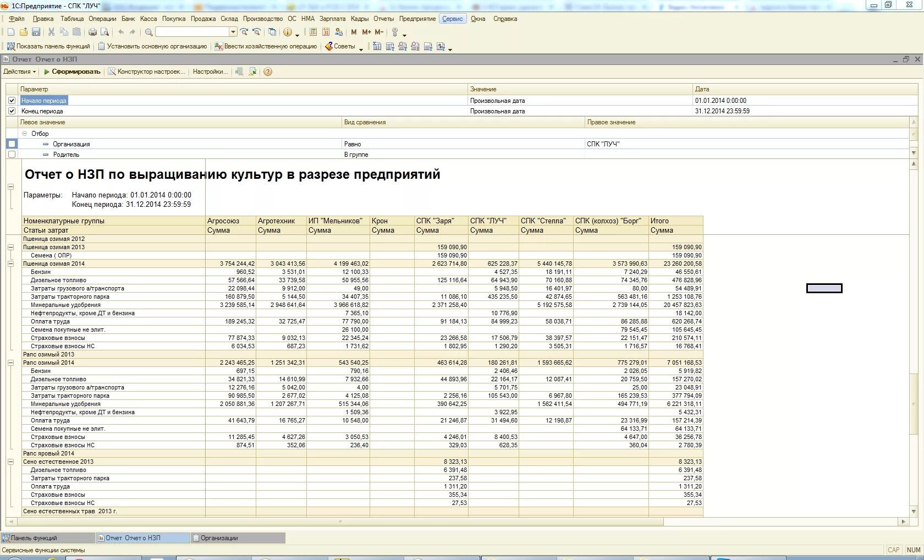The height and width of the screenshot is (560, 924).
Task: Select the 01.01.2014 0:00:00 date cell
Action: [805, 101]
